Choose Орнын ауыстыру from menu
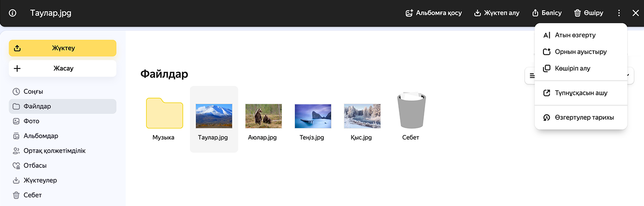This screenshot has height=206, width=644. (581, 52)
